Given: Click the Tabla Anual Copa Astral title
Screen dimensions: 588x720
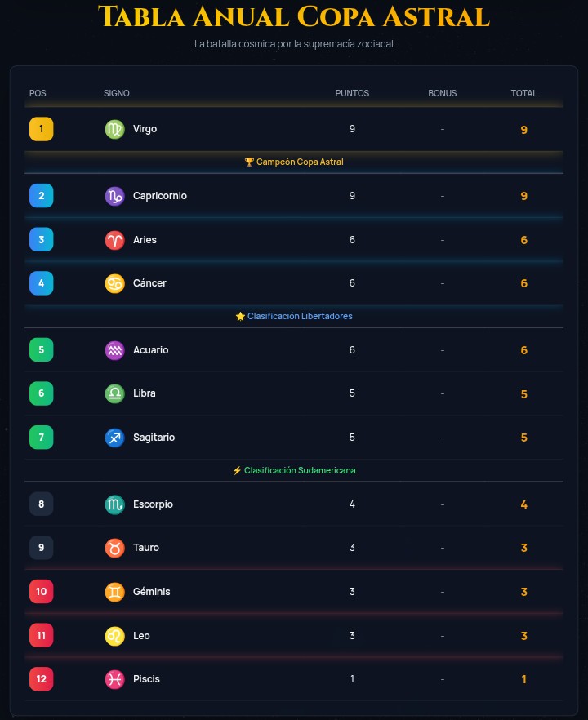Looking at the screenshot, I should [x=294, y=17].
